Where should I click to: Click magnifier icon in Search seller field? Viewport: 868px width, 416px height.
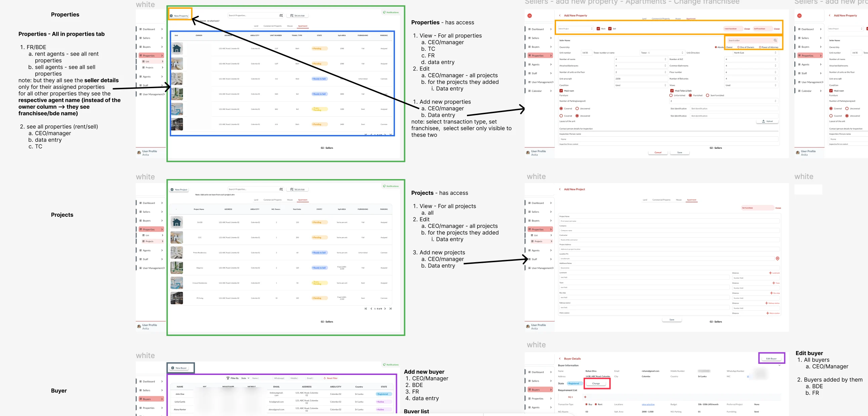[x=775, y=40]
